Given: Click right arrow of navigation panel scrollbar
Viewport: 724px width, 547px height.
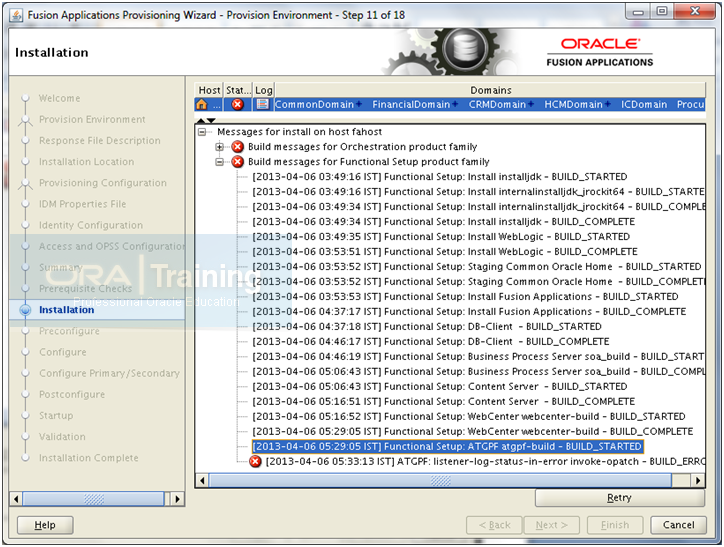Looking at the screenshot, I should coord(177,499).
